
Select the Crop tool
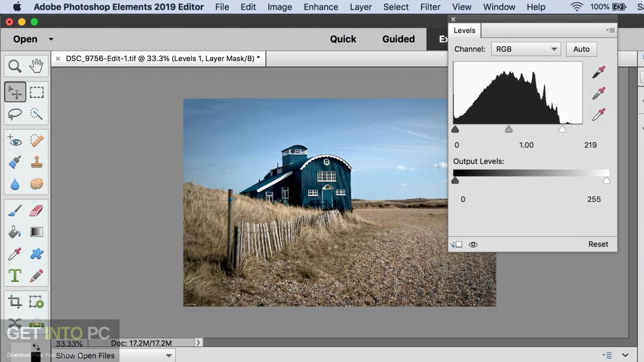(x=15, y=302)
